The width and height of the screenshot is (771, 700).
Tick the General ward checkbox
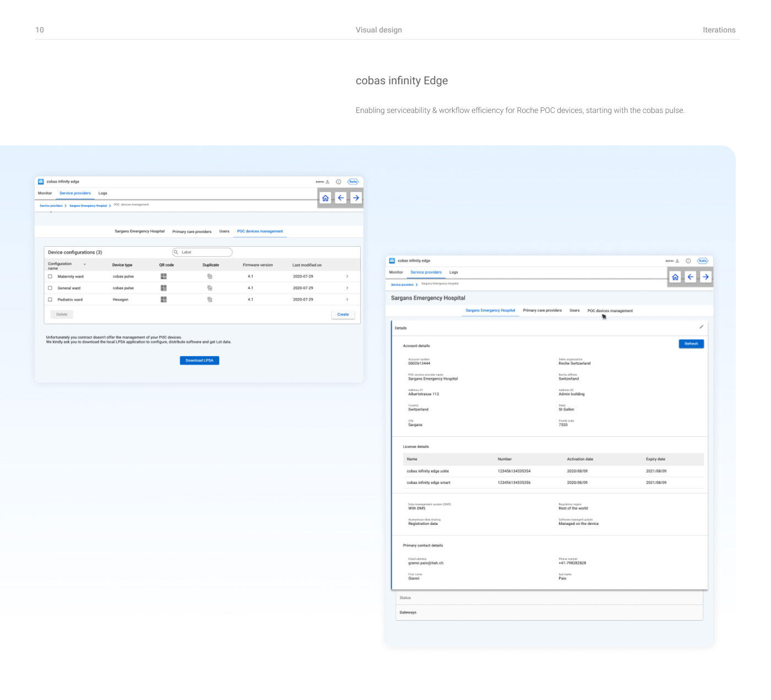tap(50, 288)
